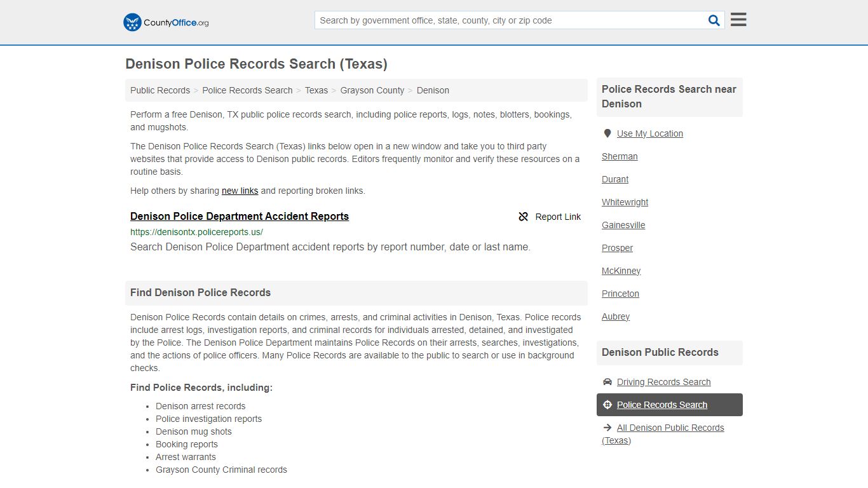868x488 pixels.
Task: Click 'Arrest warrants' list item
Action: pyautogui.click(x=186, y=457)
